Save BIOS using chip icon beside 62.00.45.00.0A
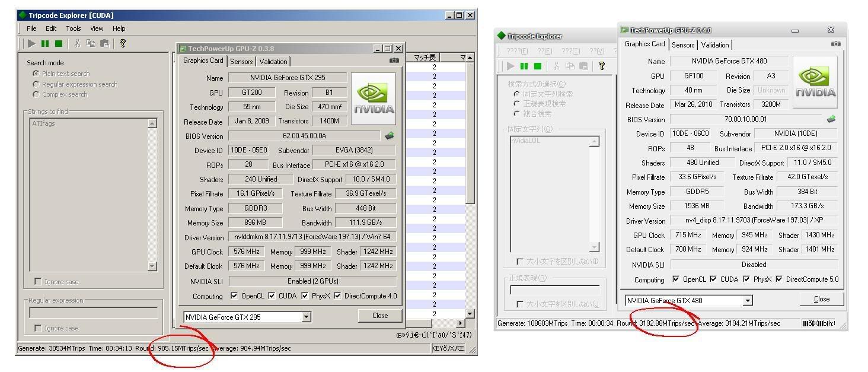The height and width of the screenshot is (372, 868). point(390,136)
